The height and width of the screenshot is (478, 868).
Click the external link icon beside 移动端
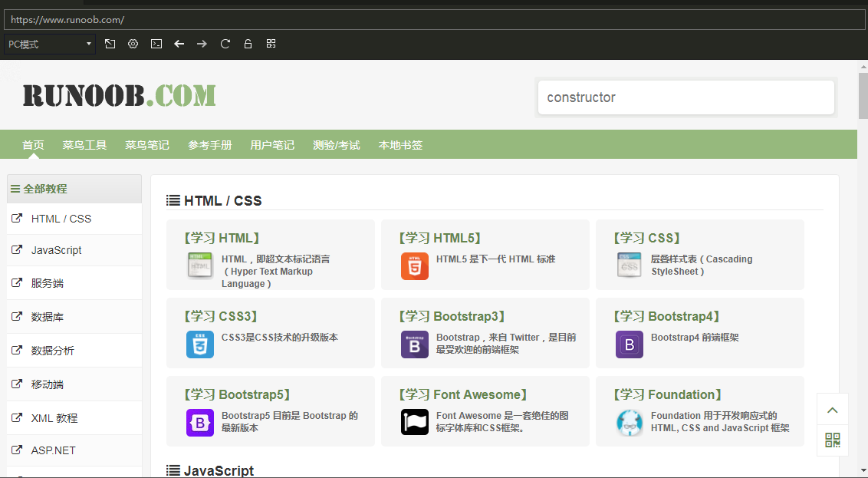click(17, 384)
